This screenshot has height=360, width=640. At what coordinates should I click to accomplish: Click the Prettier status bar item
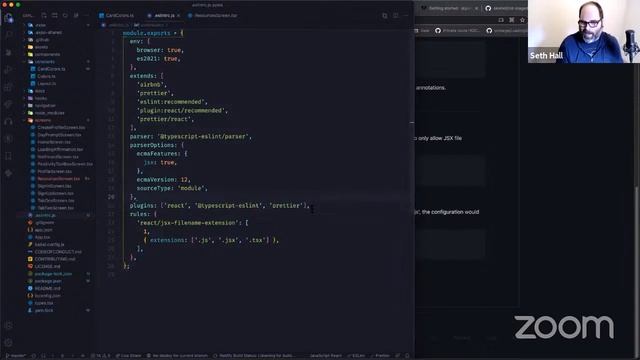pyautogui.click(x=380, y=356)
